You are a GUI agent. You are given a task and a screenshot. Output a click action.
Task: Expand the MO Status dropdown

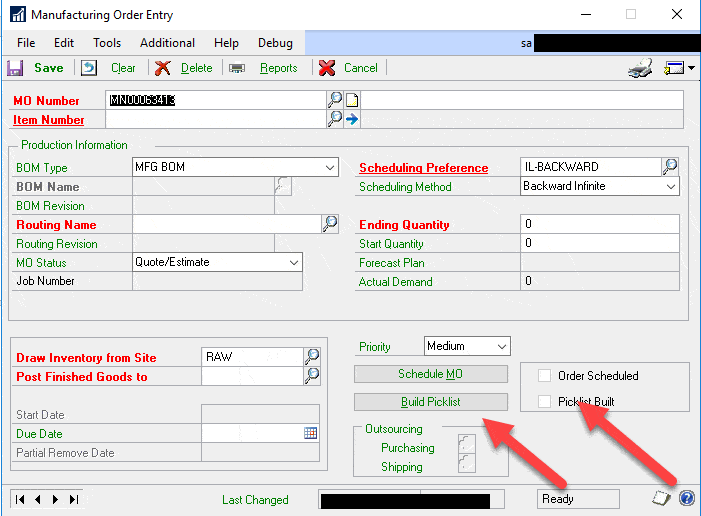click(293, 262)
